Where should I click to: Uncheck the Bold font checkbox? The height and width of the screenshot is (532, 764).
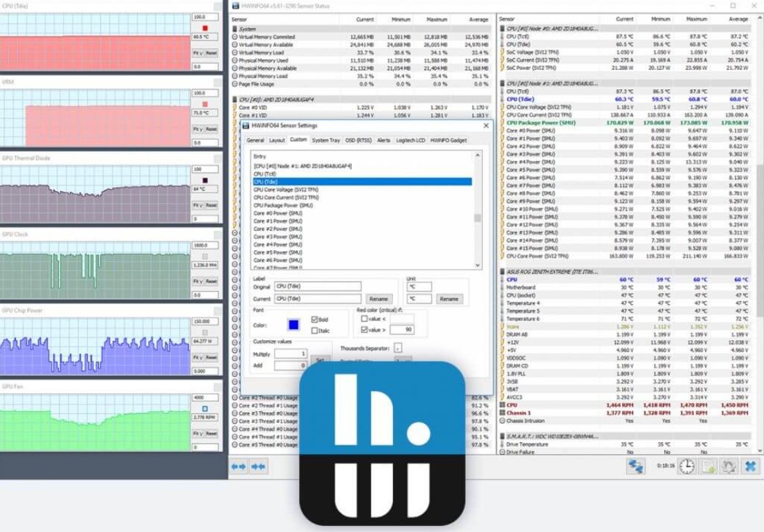(x=314, y=320)
